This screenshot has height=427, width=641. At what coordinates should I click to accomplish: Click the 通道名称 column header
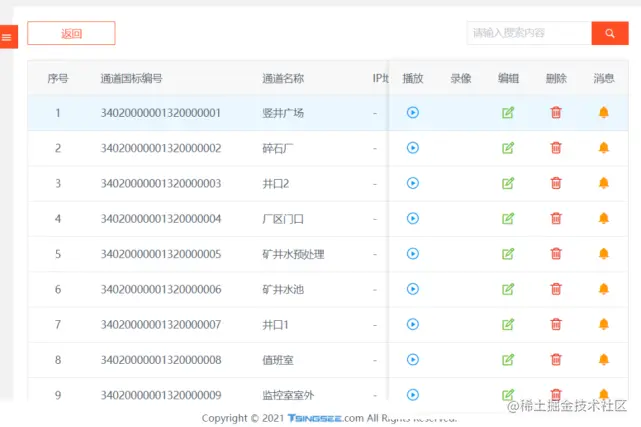[283, 78]
